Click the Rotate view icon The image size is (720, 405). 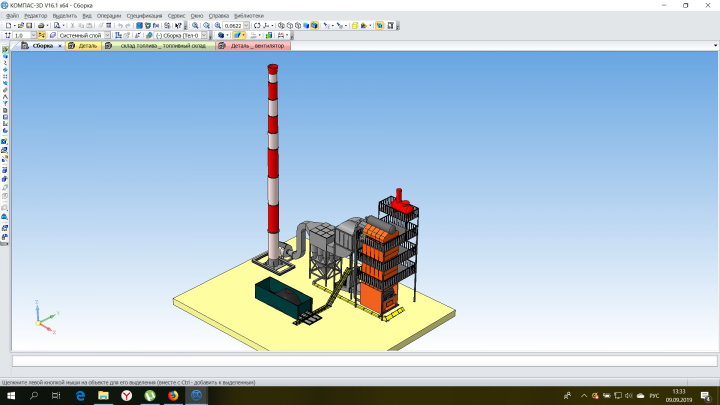point(257,26)
